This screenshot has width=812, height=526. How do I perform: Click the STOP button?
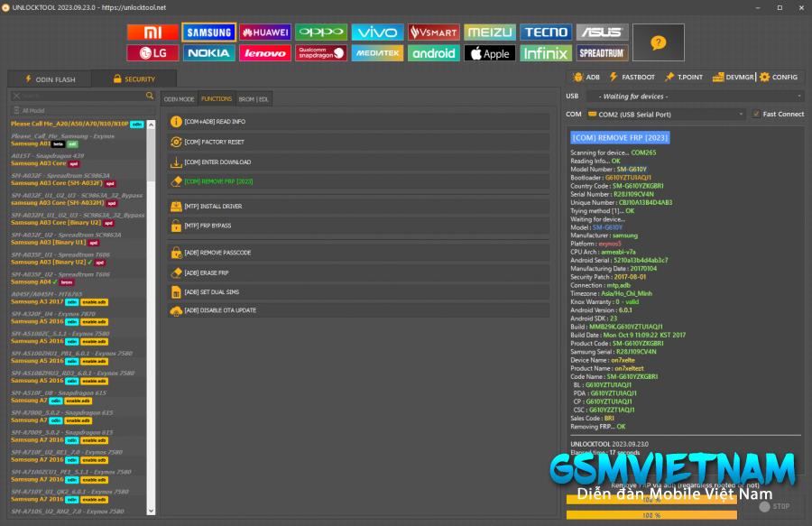[775, 506]
